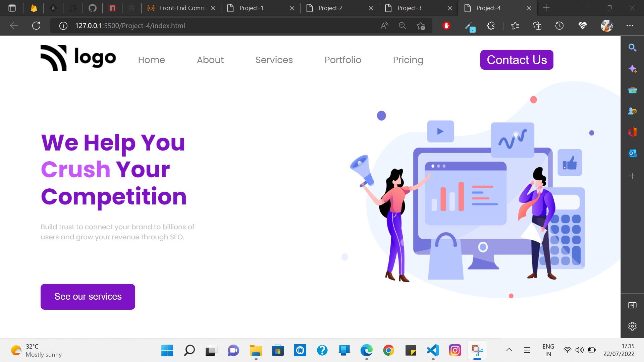Add this page to favorites

[421, 26]
